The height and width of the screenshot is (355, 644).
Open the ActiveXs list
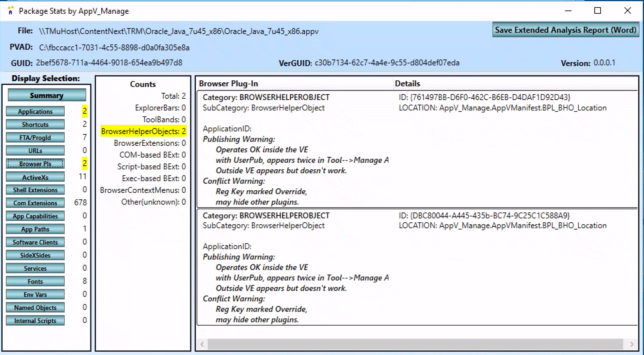[x=35, y=177]
